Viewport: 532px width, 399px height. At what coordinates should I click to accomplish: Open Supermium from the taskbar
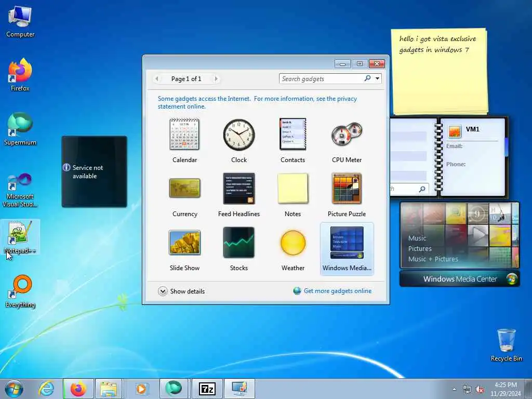tap(174, 389)
